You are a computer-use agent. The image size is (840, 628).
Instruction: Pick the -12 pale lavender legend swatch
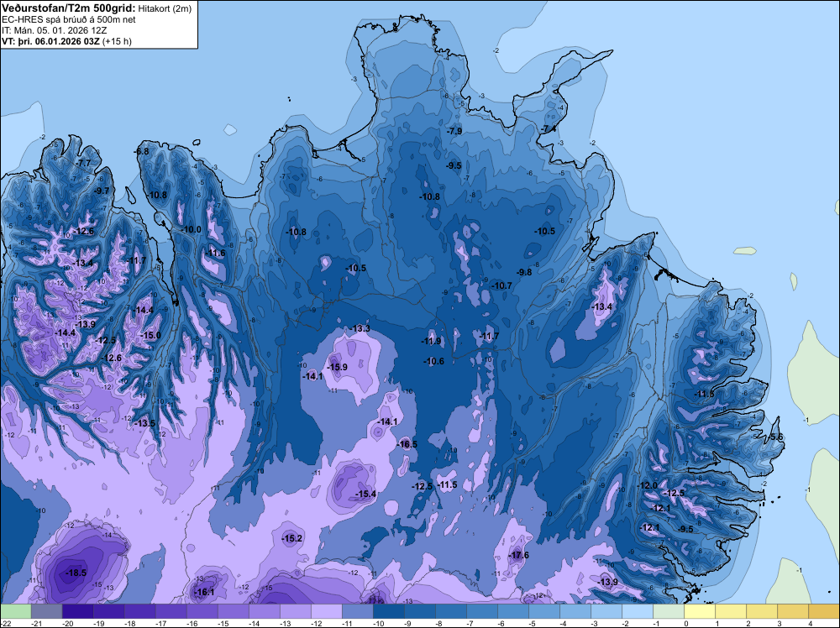[x=327, y=611]
